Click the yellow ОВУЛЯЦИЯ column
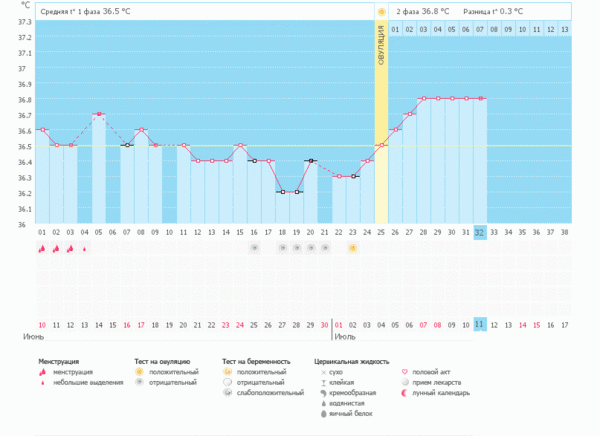This screenshot has height=436, width=600. coord(381,120)
